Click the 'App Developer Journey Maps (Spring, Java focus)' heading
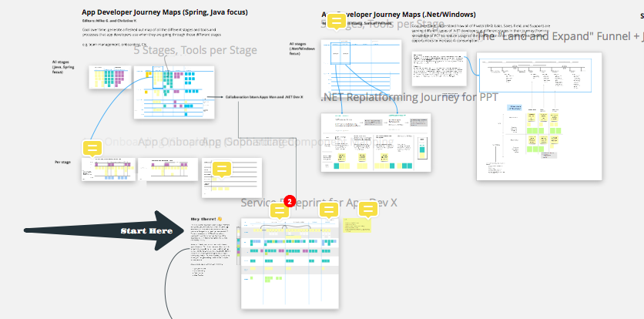Screen dimensions: 644x319 click(x=165, y=12)
